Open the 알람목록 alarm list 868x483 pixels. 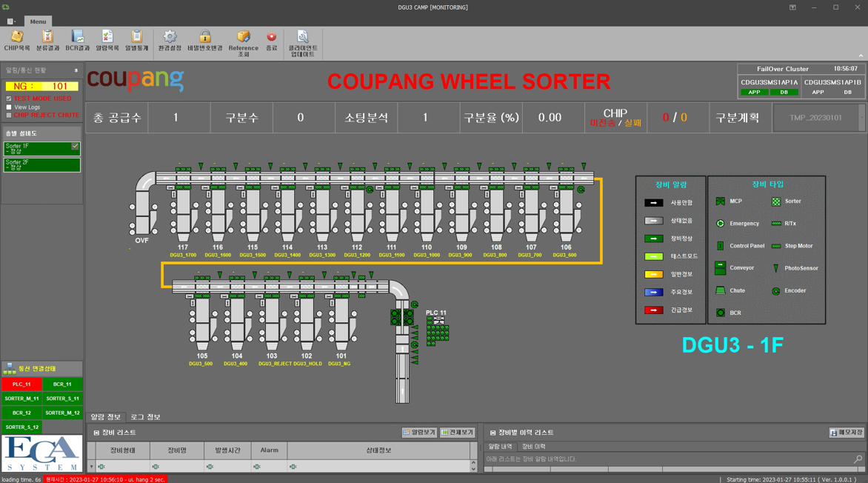pos(107,41)
